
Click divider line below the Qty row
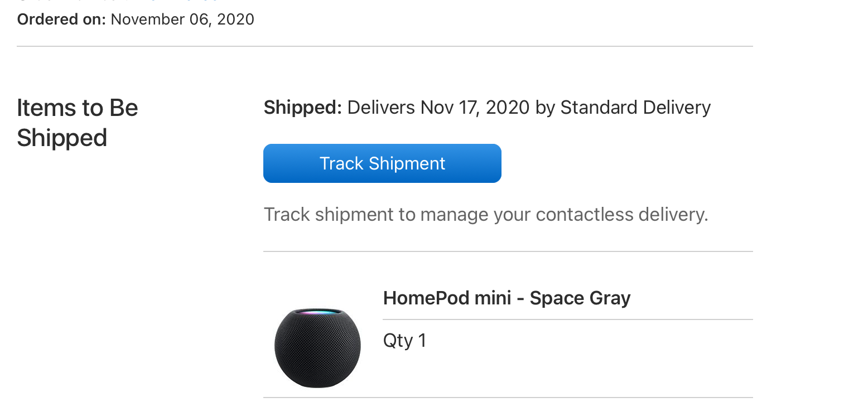(x=508, y=398)
